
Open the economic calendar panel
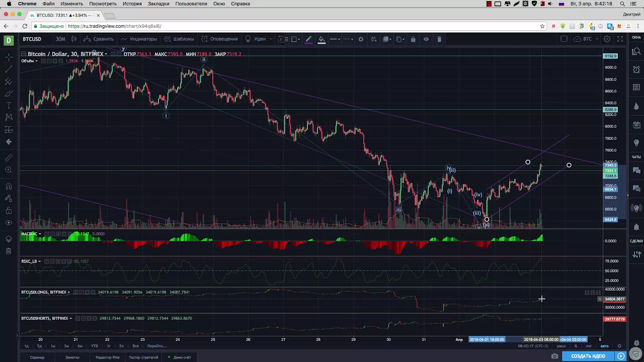coord(636,125)
